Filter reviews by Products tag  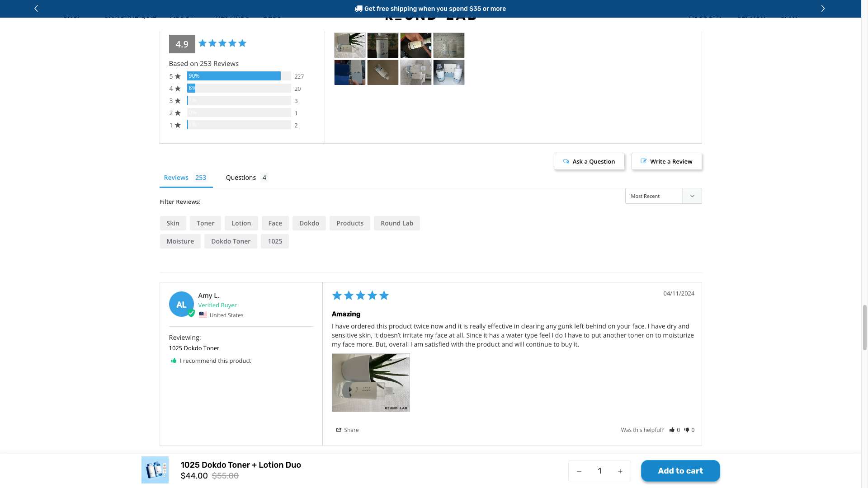tap(350, 223)
